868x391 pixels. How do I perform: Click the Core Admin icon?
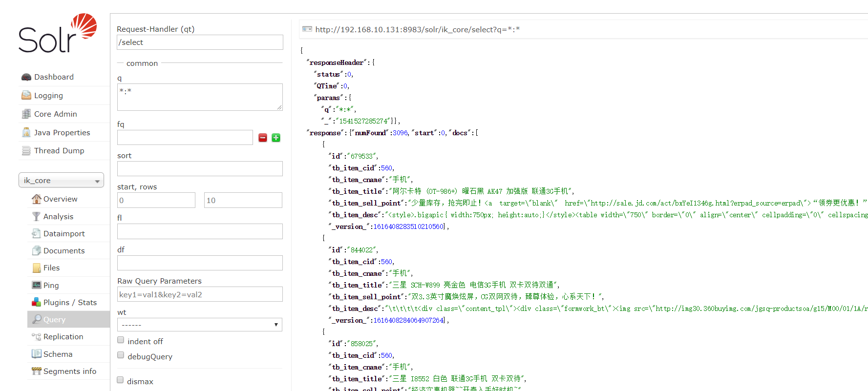click(x=26, y=114)
